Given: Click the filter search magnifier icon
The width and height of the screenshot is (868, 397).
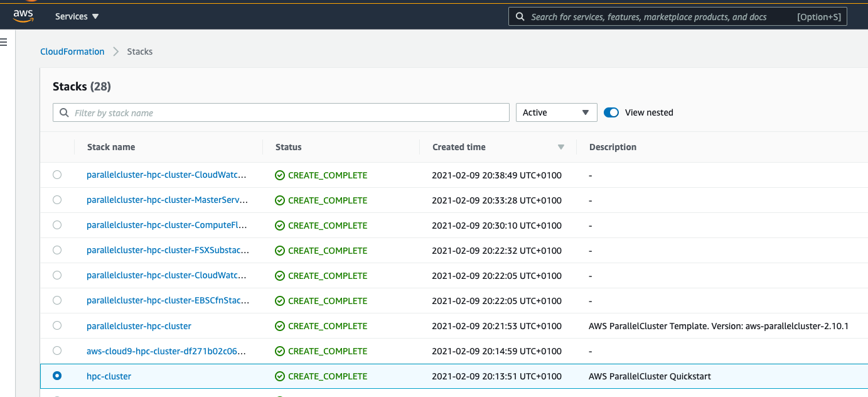Looking at the screenshot, I should 64,113.
